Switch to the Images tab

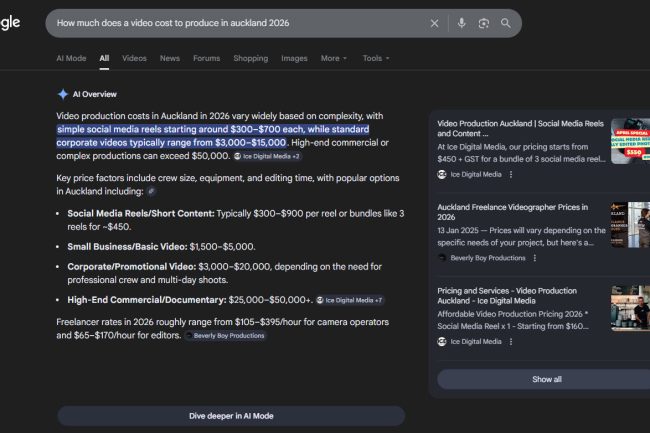click(x=294, y=58)
